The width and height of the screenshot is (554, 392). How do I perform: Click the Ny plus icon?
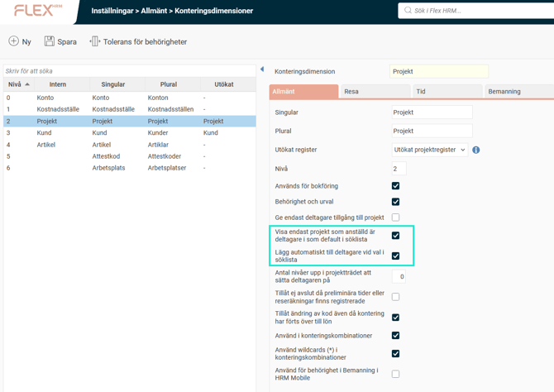pos(13,41)
